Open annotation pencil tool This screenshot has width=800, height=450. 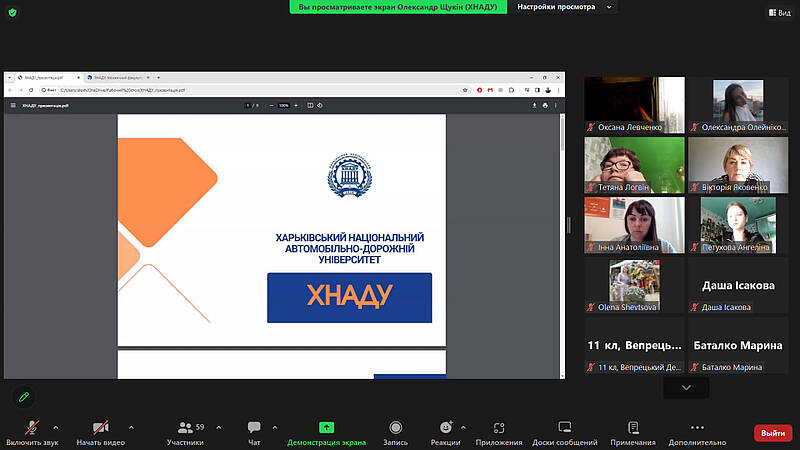[24, 397]
